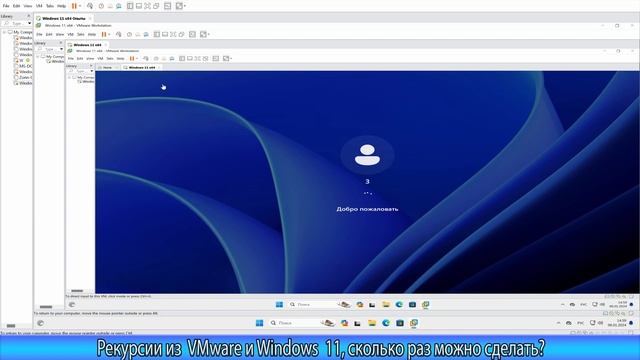This screenshot has height=360, width=640.
Task: Select My Computer in middle Library
Action: [53, 57]
